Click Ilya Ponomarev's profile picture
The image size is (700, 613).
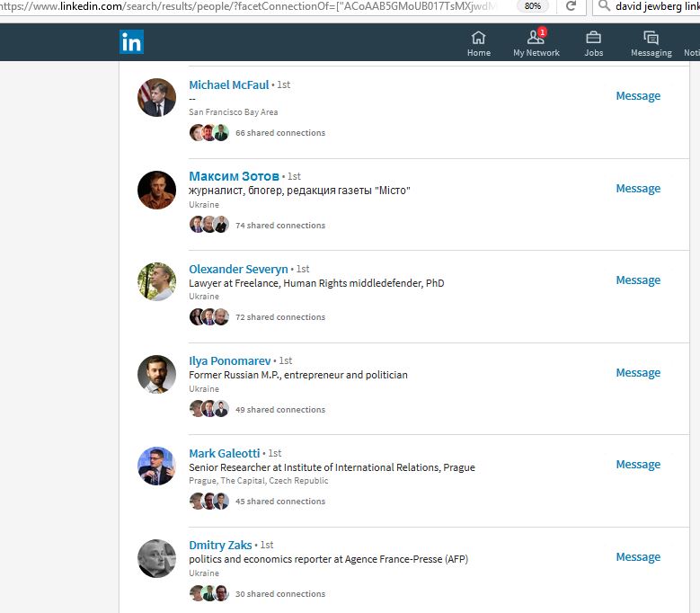pos(156,374)
